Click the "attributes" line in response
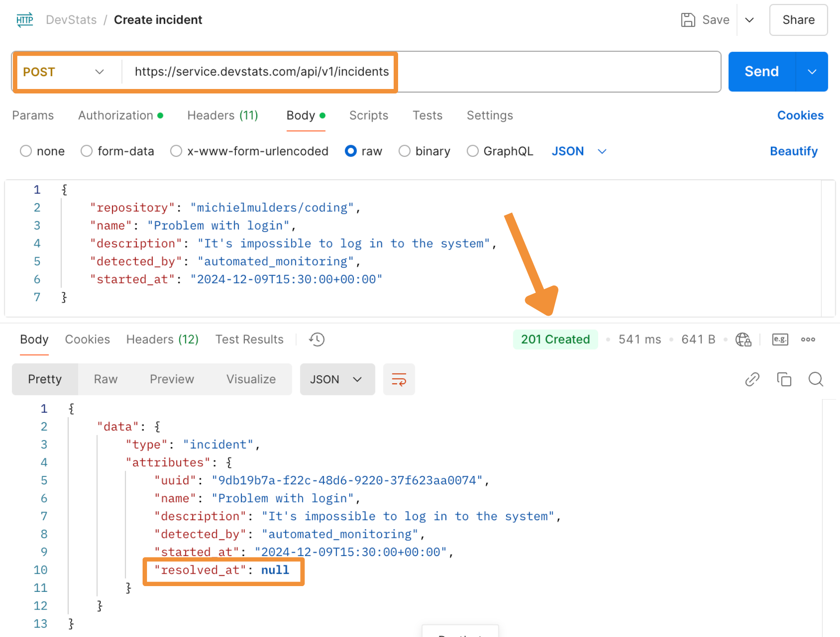Screen dimensions: 840x637 coord(179,463)
